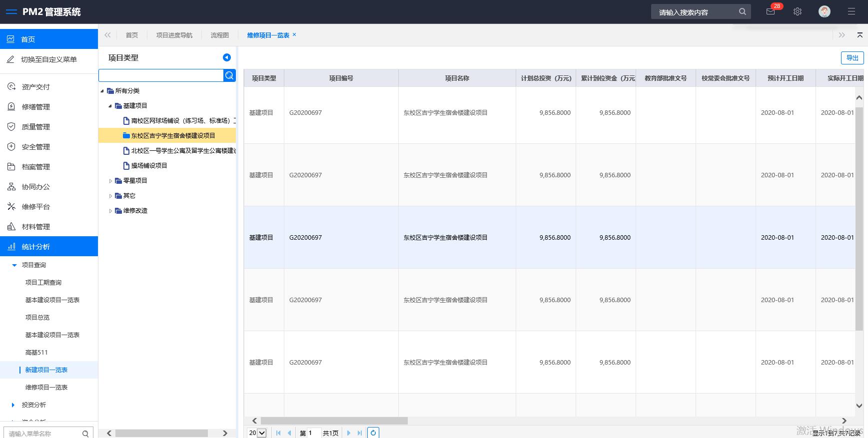
Task: Open the mail notifications icon
Action: pyautogui.click(x=771, y=11)
